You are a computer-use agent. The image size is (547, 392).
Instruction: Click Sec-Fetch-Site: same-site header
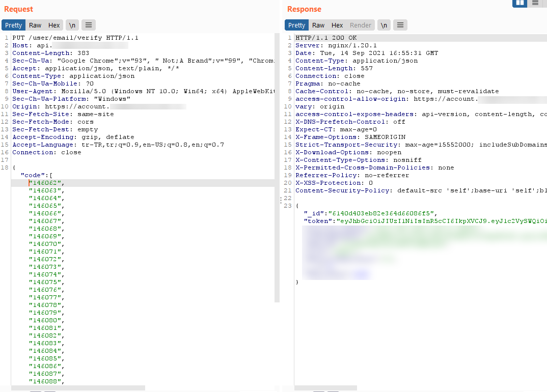point(63,115)
